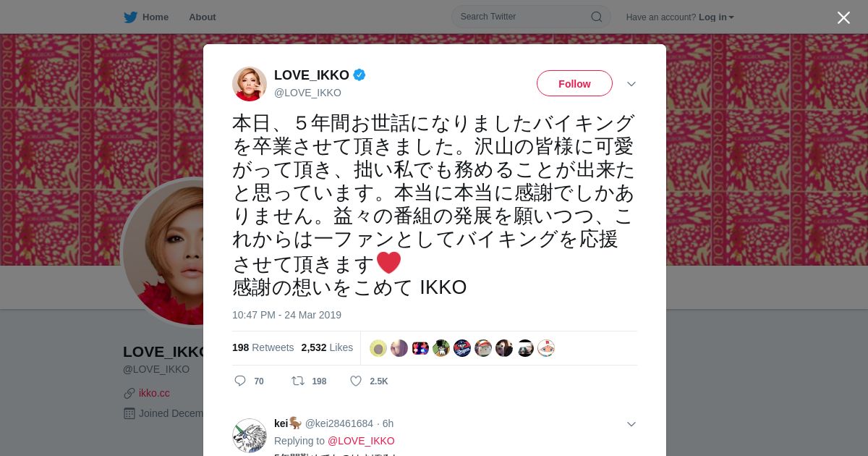The image size is (868, 456).
Task: Expand the tweet options chevron beside Follow
Action: (631, 84)
